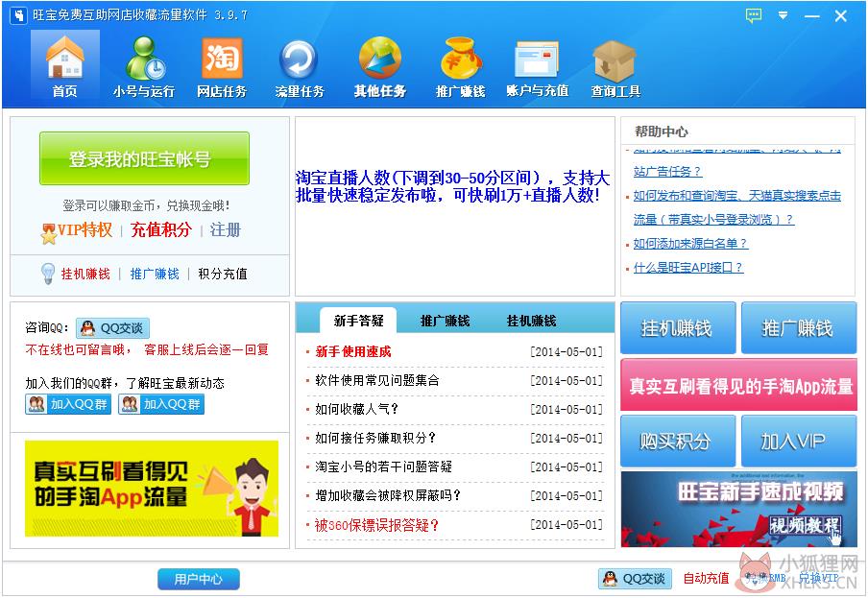Open 淘宝小号的若干问题答疑 article
This screenshot has width=868, height=598.
(384, 466)
